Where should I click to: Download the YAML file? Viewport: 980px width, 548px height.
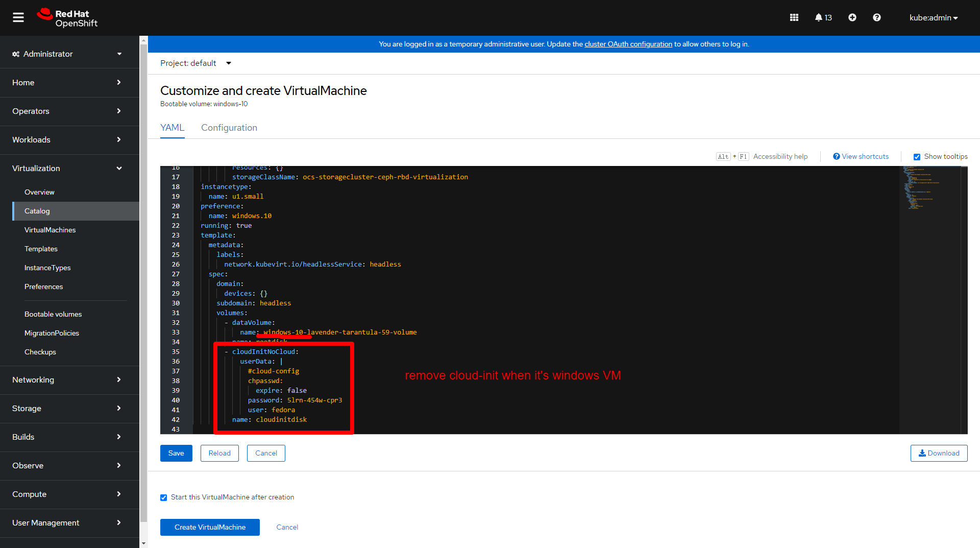tap(939, 453)
